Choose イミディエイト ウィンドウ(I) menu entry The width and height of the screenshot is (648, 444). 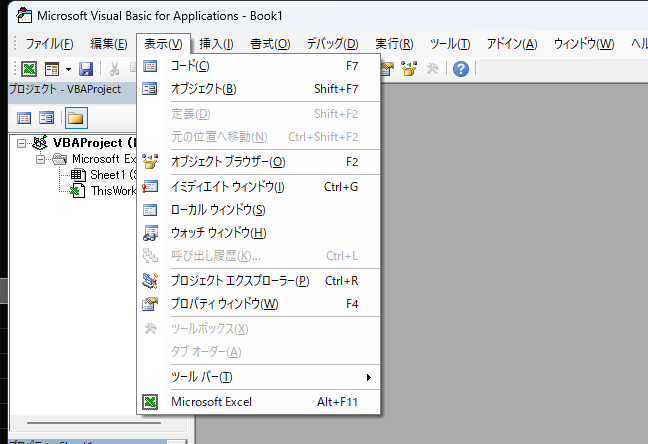point(259,187)
